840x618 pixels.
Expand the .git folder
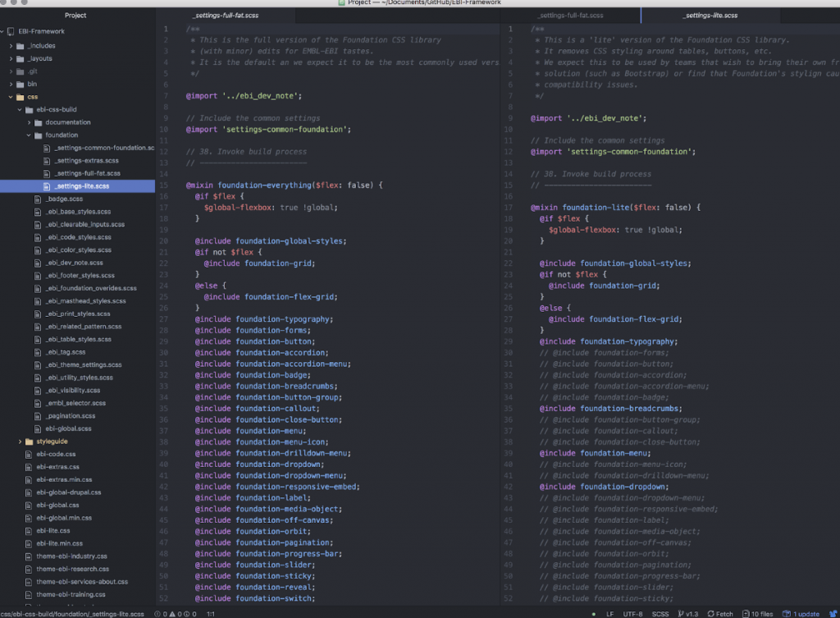[11, 71]
